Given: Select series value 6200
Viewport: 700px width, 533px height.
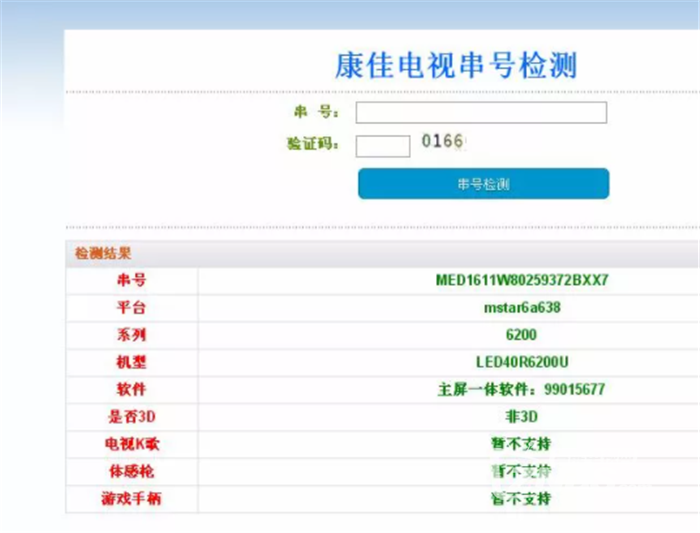Looking at the screenshot, I should [x=521, y=335].
